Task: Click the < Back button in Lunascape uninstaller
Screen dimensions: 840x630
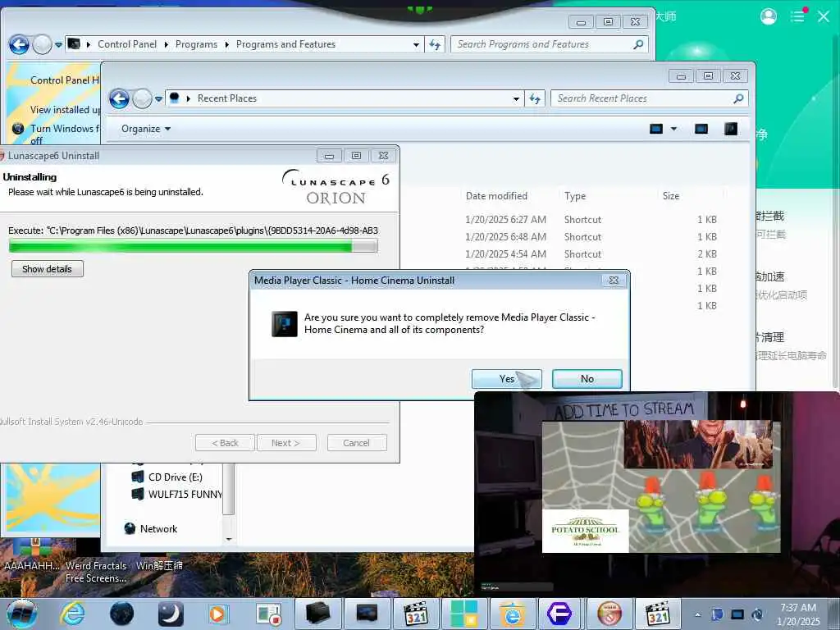Action: pyautogui.click(x=225, y=443)
